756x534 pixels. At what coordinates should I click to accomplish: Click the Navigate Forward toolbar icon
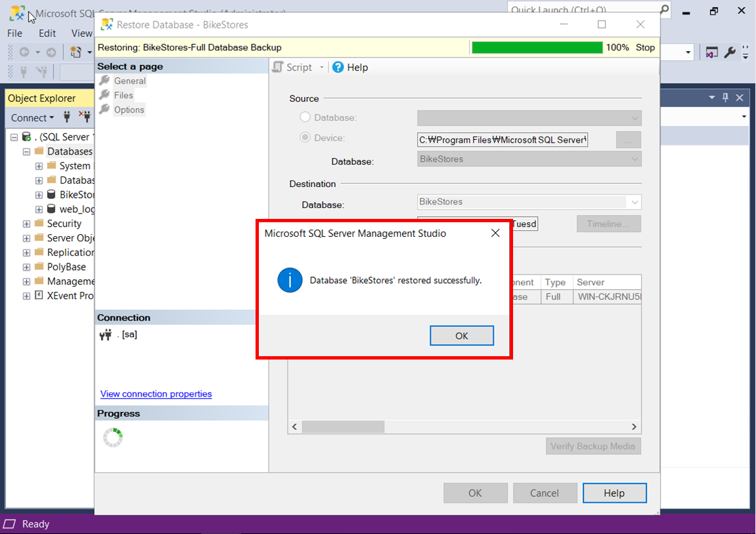[x=51, y=52]
